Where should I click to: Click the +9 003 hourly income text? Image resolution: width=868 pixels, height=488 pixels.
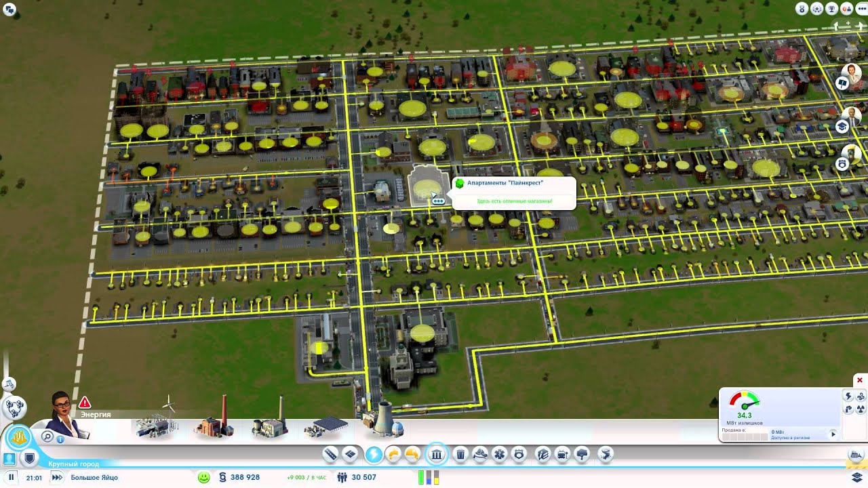click(x=307, y=478)
